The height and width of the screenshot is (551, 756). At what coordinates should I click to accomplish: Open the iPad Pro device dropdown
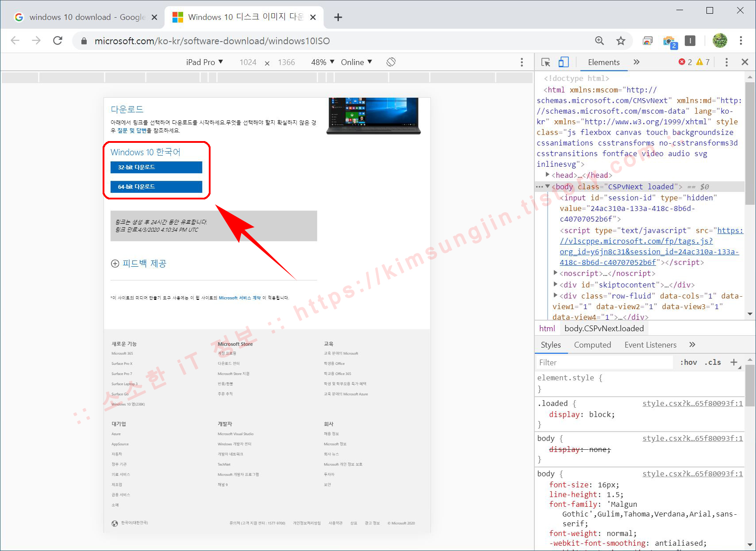tap(204, 62)
